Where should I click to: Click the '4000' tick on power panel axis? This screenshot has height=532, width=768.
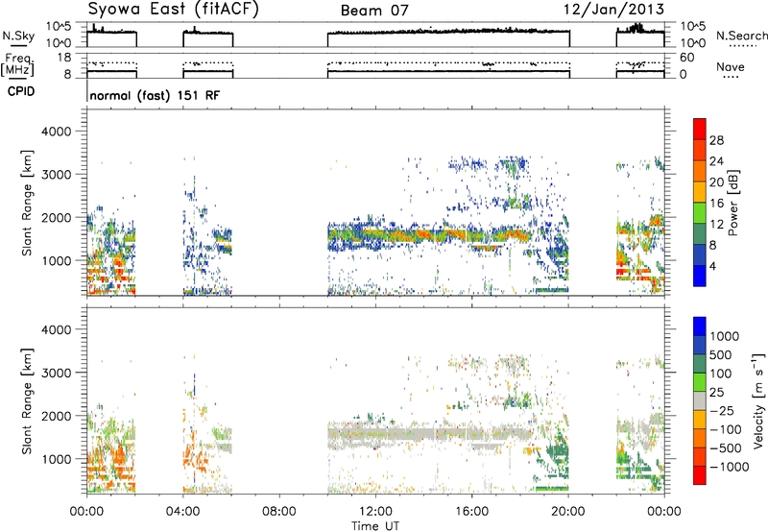tap(57, 132)
